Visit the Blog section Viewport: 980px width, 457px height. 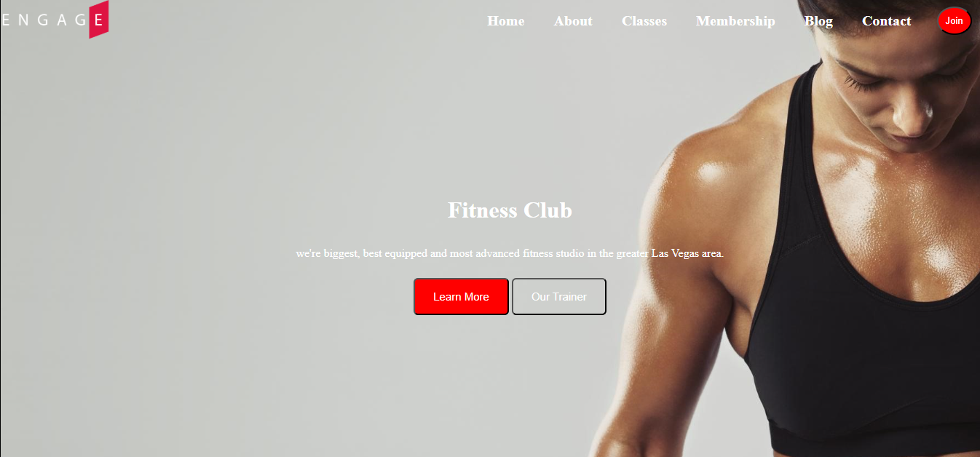click(818, 21)
